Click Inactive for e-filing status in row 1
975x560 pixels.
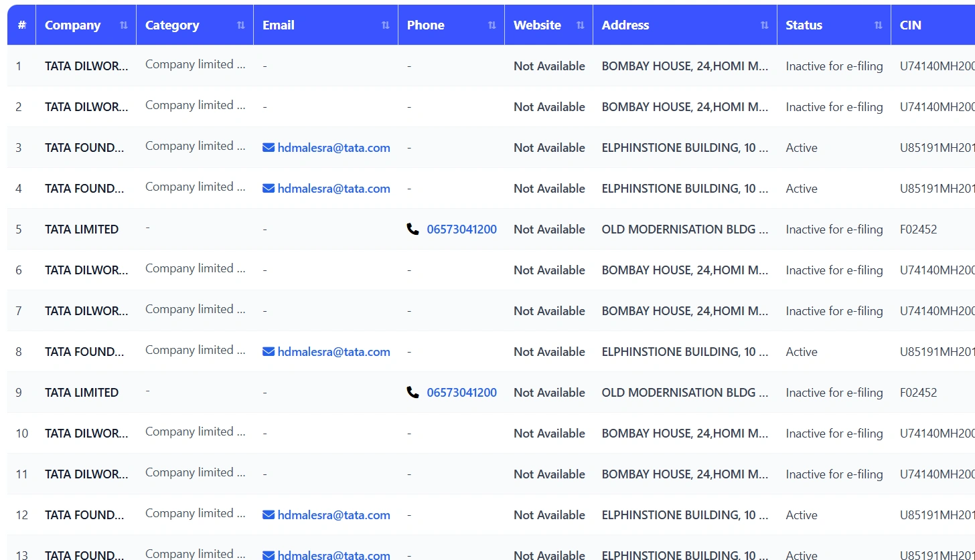(834, 66)
